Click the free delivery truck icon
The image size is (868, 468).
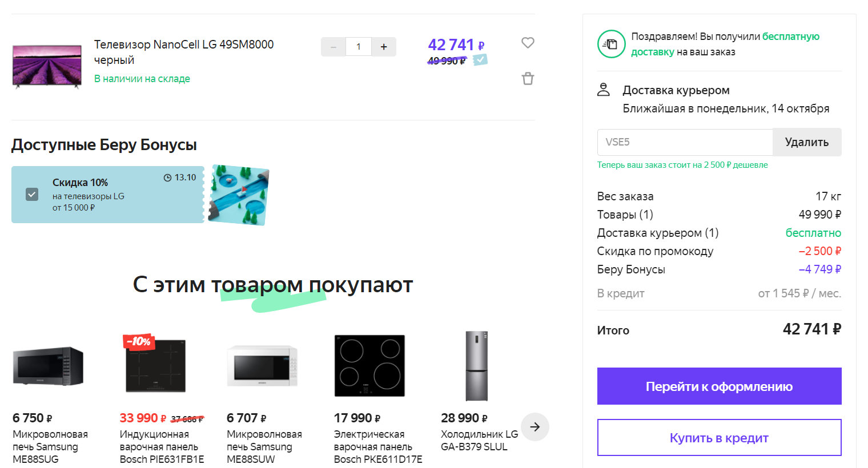click(x=611, y=44)
